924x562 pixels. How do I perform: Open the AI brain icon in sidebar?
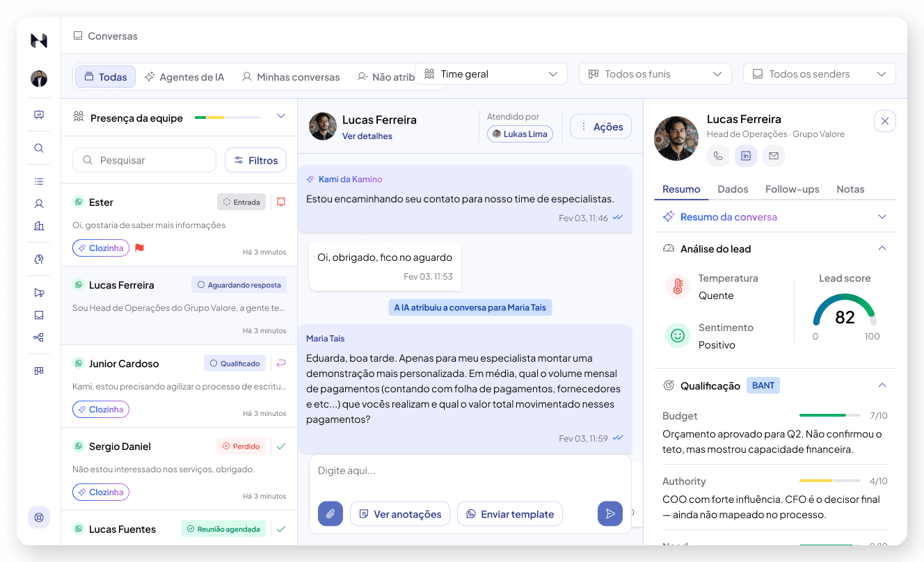pos(39,259)
